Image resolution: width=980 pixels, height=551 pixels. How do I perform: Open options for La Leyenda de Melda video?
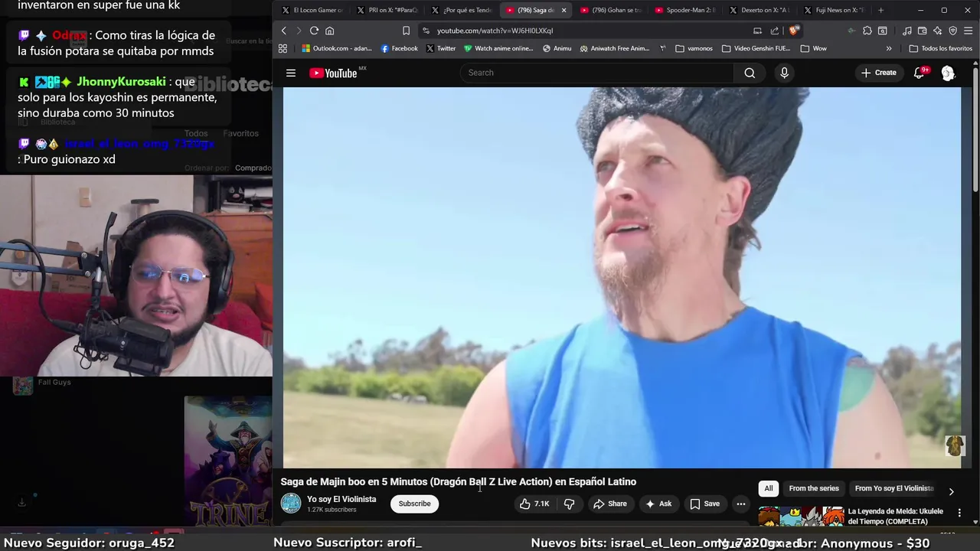coord(959,513)
